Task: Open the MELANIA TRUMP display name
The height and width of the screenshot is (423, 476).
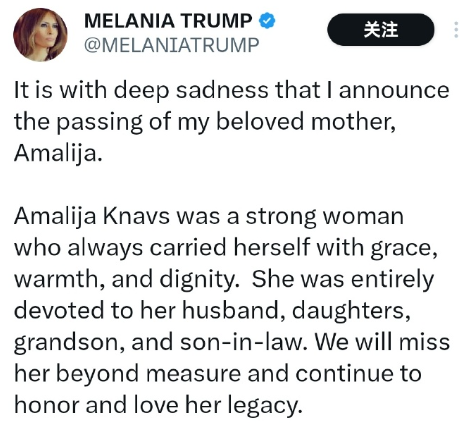Action: click(168, 21)
